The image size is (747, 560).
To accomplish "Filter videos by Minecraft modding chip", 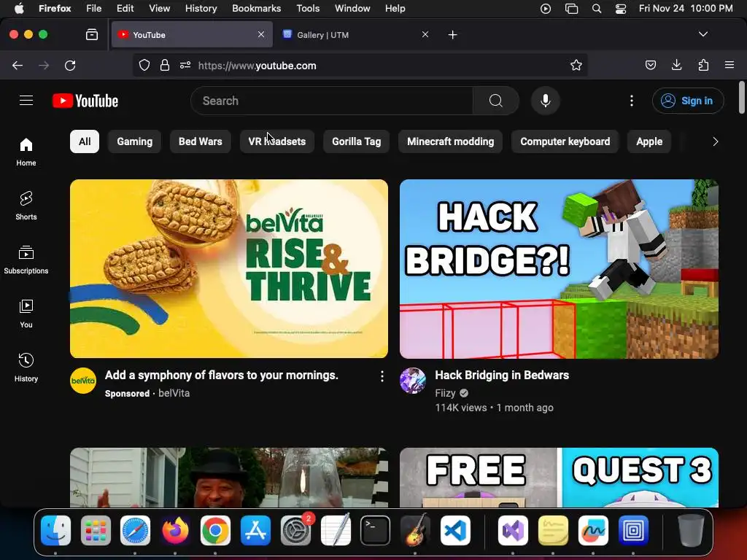I will pos(450,141).
